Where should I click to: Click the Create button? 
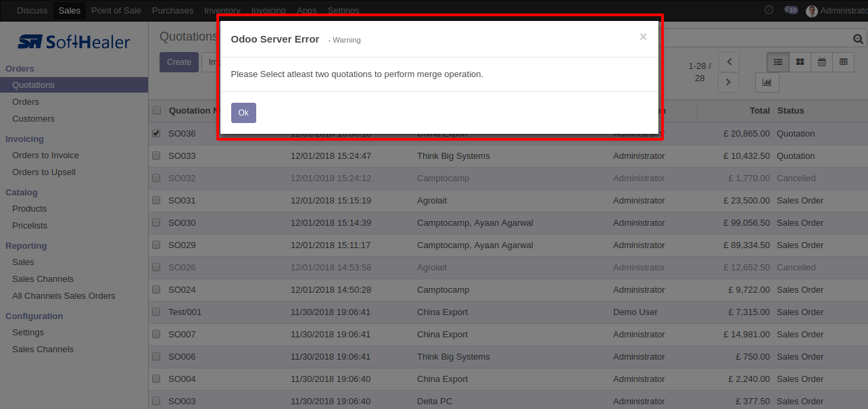(x=179, y=62)
